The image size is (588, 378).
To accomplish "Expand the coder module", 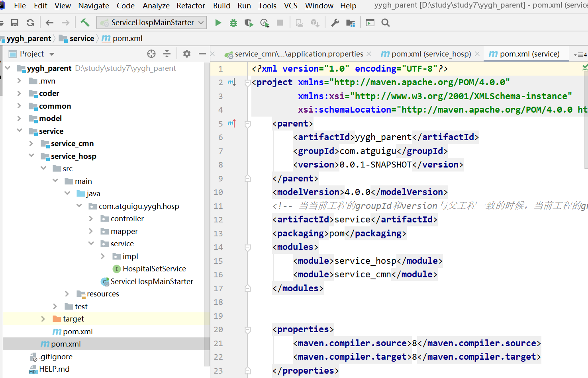I will click(x=19, y=93).
